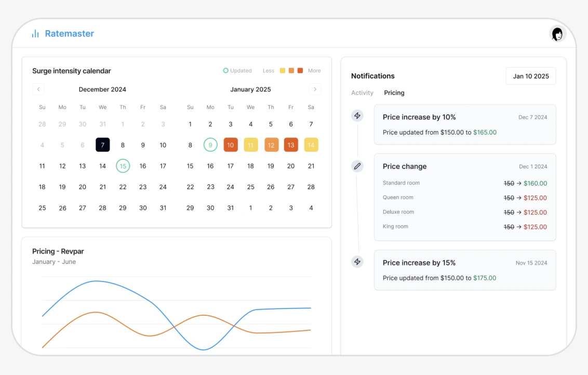
Task: Go to next month using the right chevron
Action: point(315,89)
